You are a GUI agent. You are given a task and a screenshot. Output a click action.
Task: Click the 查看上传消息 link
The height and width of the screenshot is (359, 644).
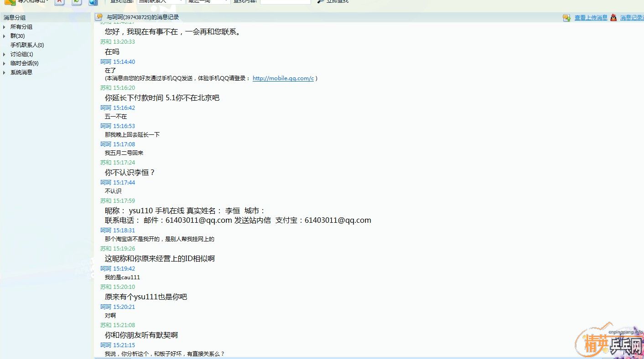(x=591, y=18)
